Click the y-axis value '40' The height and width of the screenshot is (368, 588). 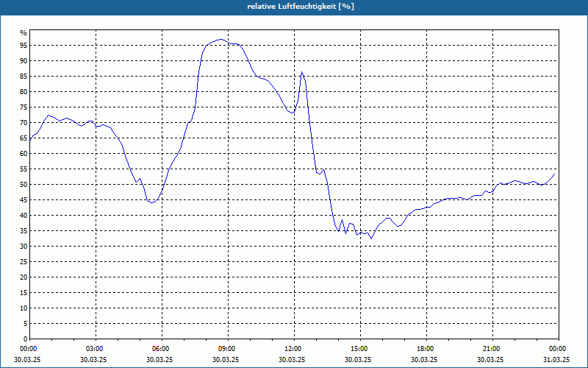[24, 216]
